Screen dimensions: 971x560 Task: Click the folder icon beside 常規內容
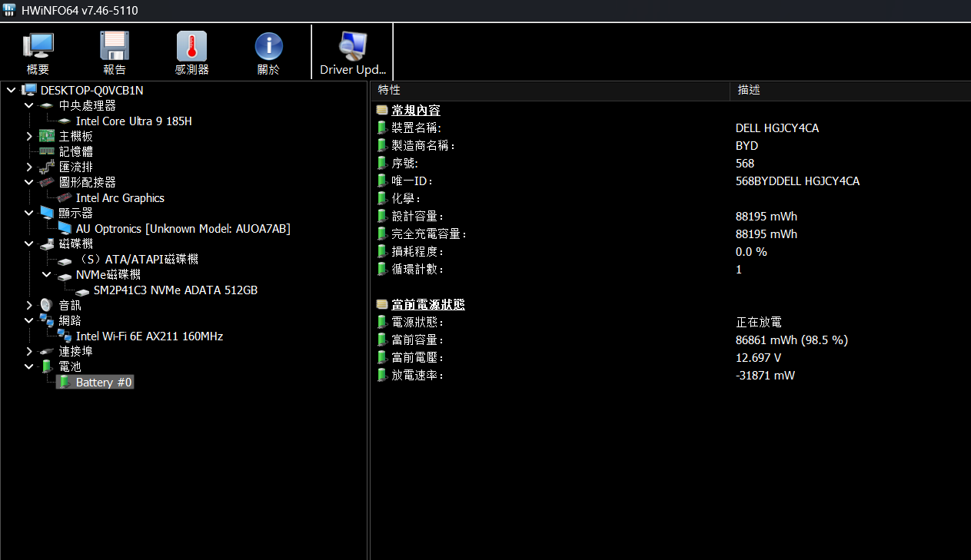pyautogui.click(x=382, y=111)
